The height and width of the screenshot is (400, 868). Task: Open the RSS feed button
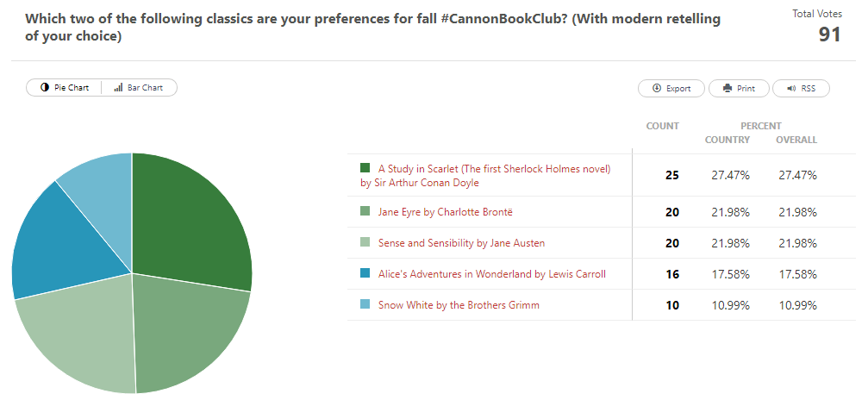(801, 89)
